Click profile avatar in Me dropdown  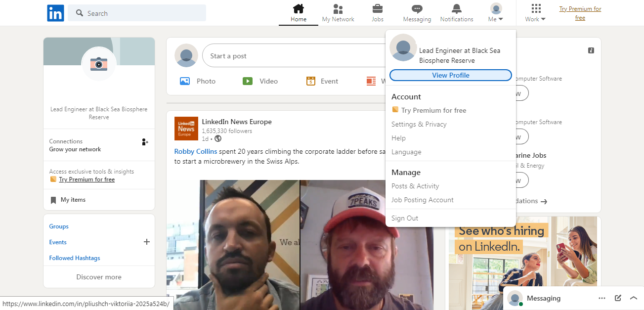(x=403, y=48)
